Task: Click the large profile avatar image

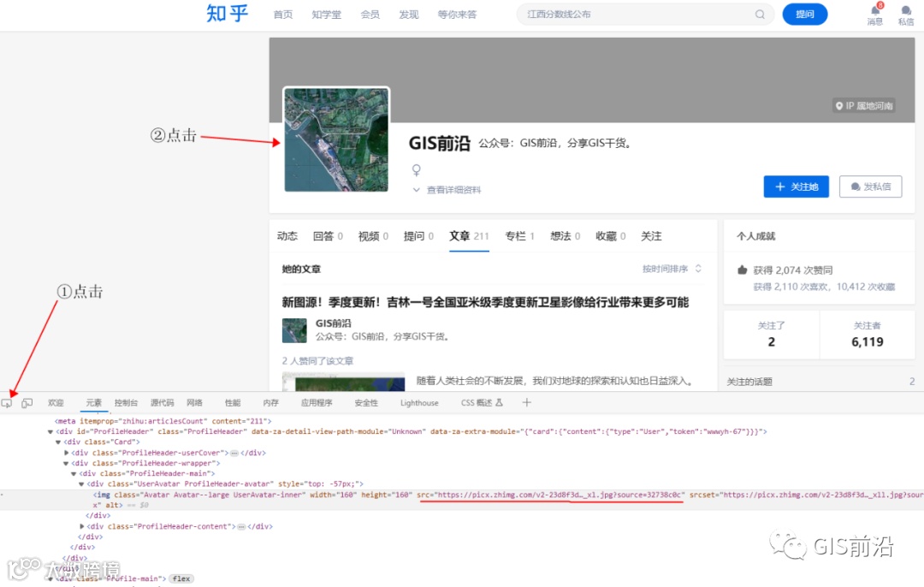Action: [x=336, y=139]
